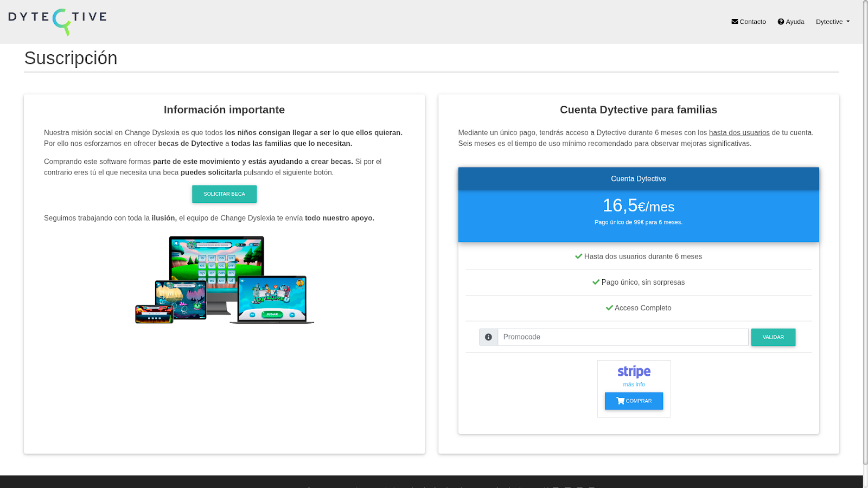The width and height of the screenshot is (868, 488).
Task: Click 'Pago único de 99€ para 6 meses.' text
Action: (639, 222)
